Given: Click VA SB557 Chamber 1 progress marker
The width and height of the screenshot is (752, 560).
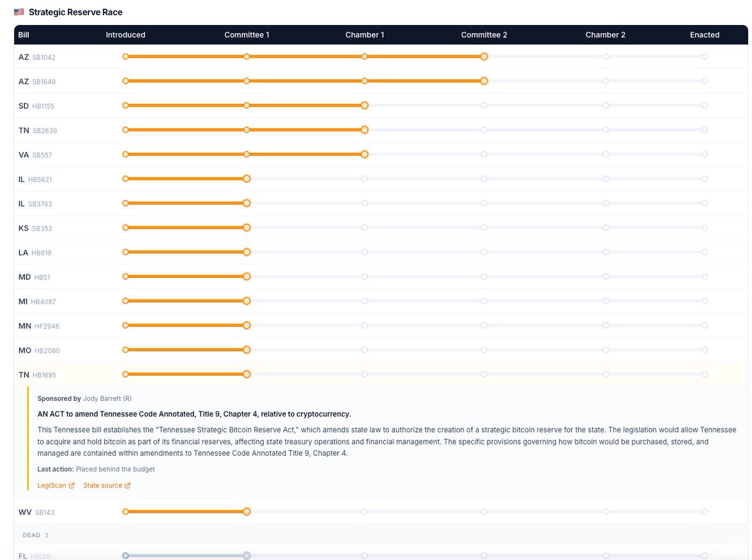Looking at the screenshot, I should 365,154.
